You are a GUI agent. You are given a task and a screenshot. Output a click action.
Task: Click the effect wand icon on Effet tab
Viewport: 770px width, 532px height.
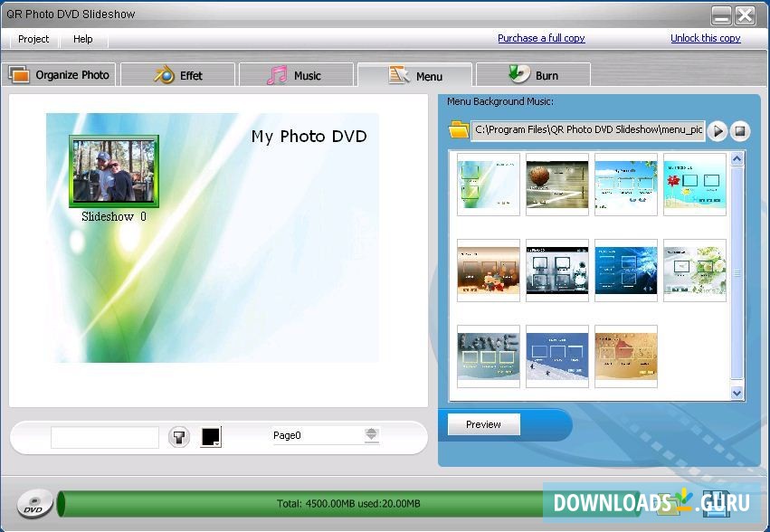(x=163, y=73)
